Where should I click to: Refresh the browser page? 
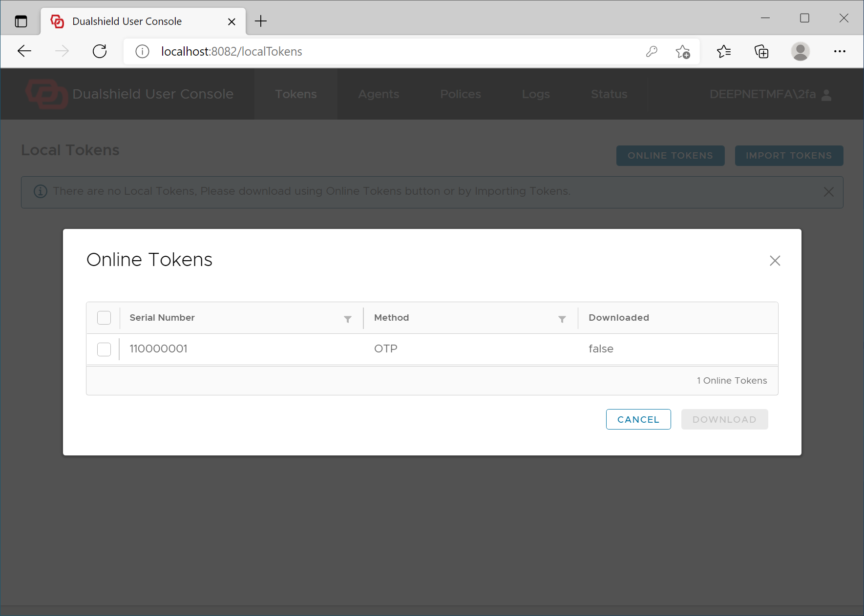tap(100, 51)
